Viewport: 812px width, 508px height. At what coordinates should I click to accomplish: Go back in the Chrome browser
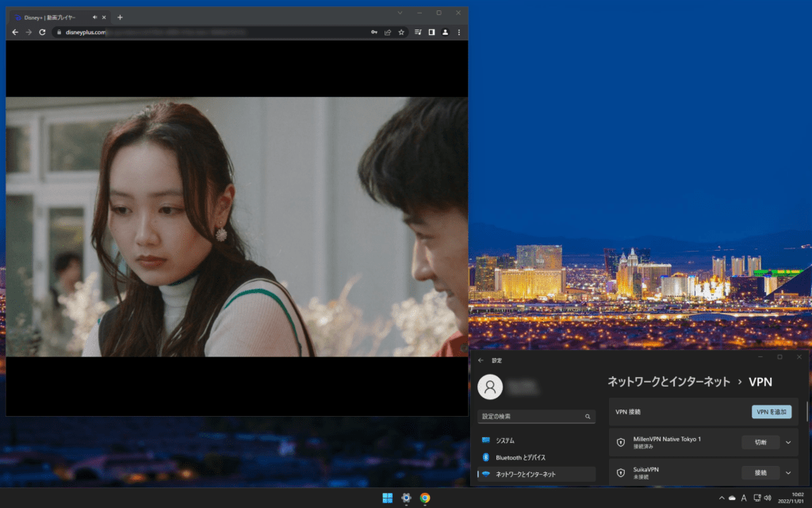point(15,32)
